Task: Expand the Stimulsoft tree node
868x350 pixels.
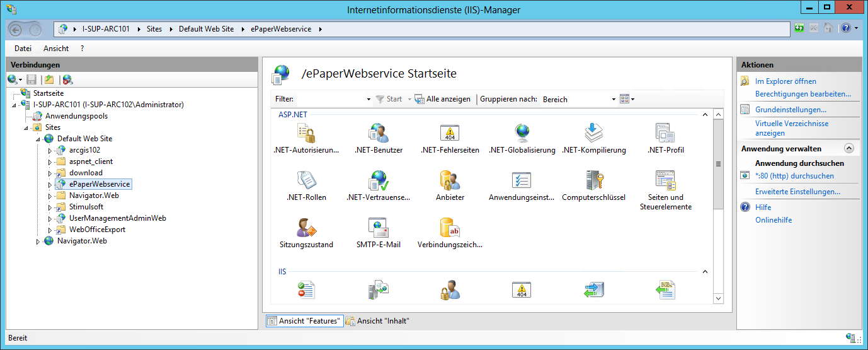Action: click(x=50, y=207)
